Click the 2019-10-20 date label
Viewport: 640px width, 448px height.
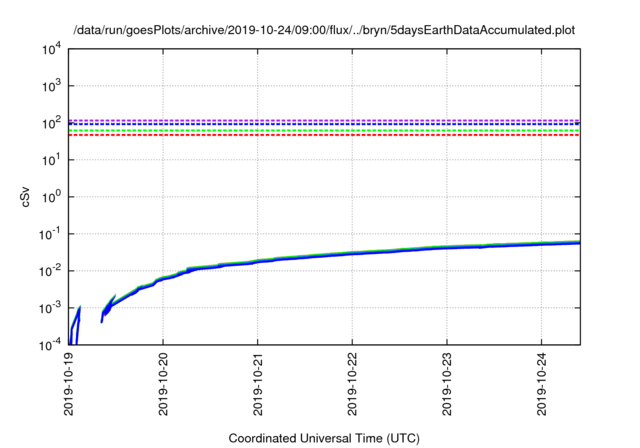(x=163, y=384)
